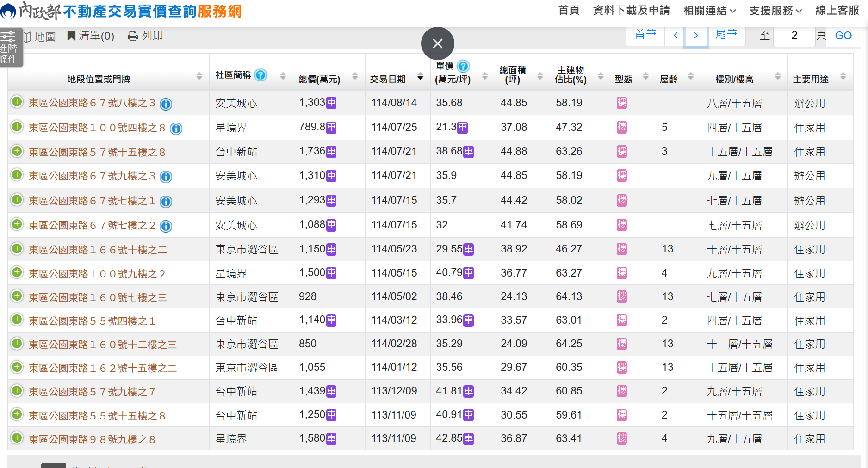Click info icon beside 公園東路67號八樓之3
Screen dimensions: 868x468
tap(166, 104)
